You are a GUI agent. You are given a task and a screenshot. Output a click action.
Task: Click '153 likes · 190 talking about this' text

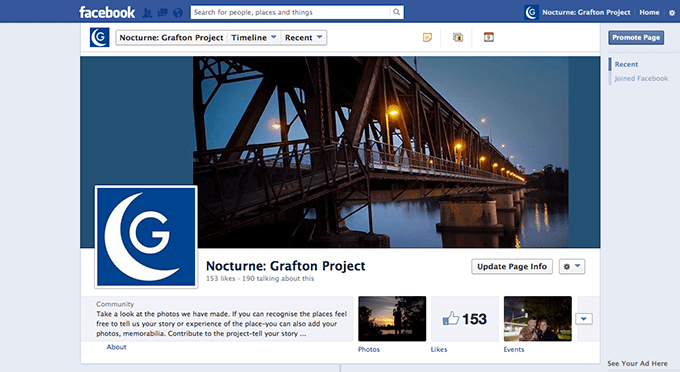pos(260,278)
